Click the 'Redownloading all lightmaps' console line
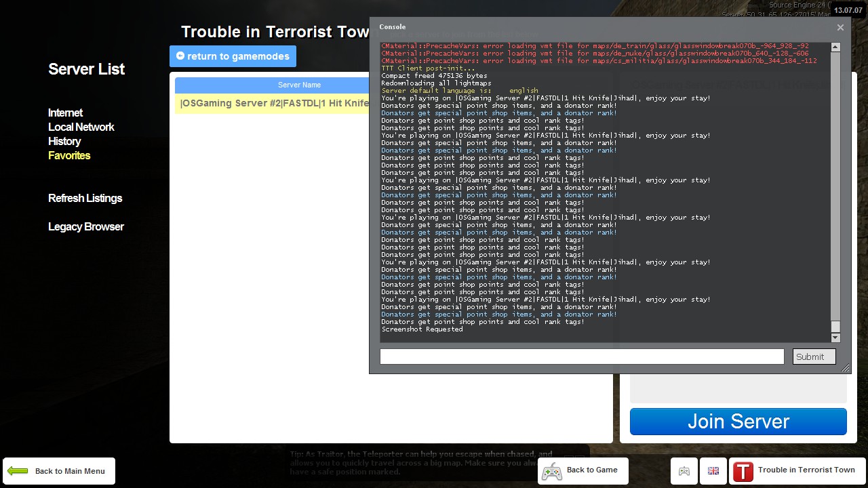This screenshot has height=488, width=868. tap(436, 83)
